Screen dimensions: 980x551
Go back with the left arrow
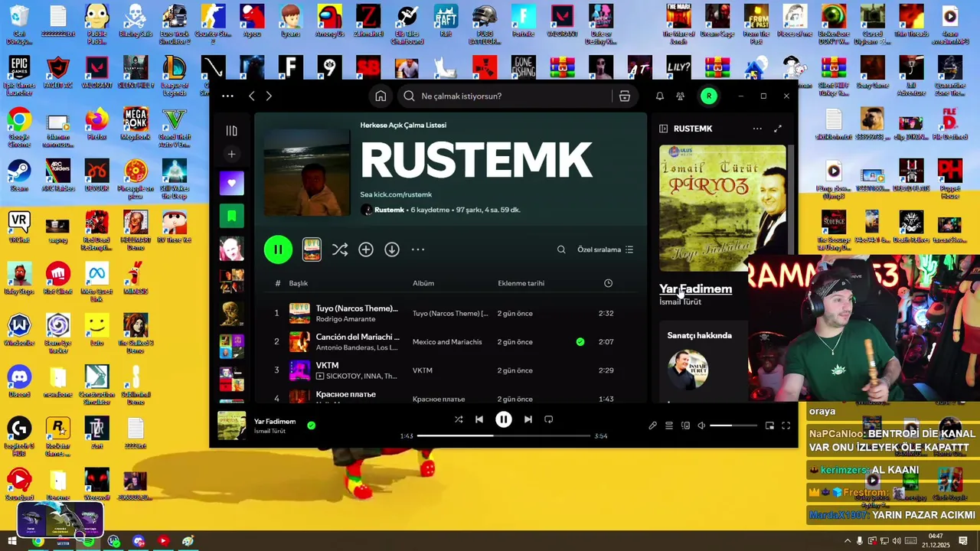tap(252, 96)
